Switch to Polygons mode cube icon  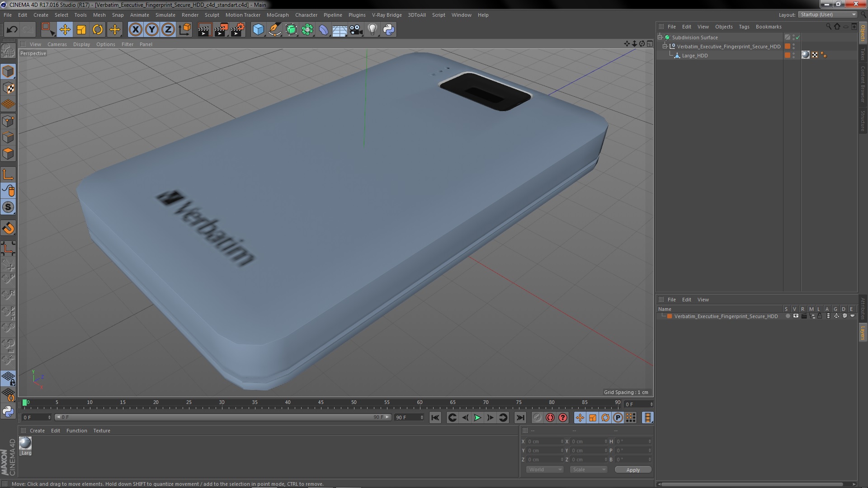tap(8, 154)
